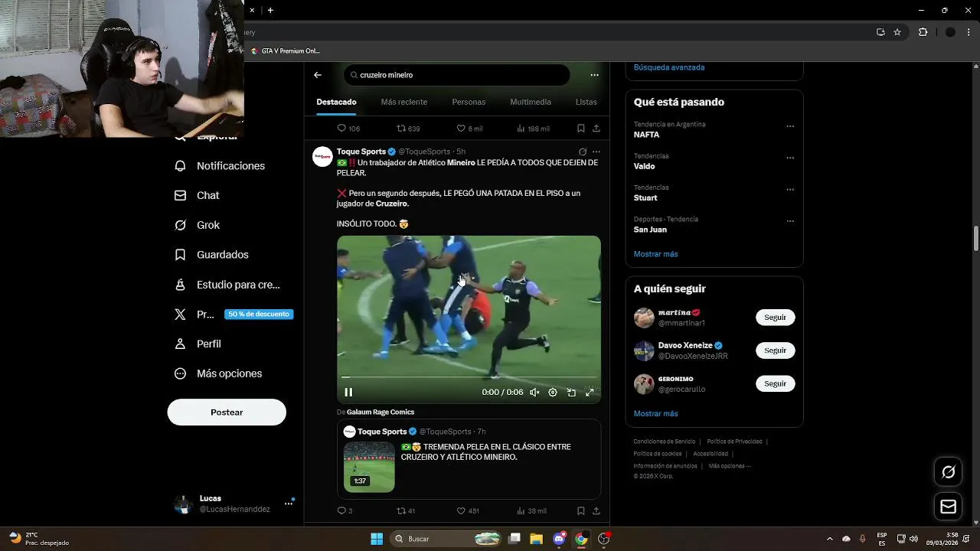Screen dimensions: 980x551
Task: Open NAFTA trend options menu
Action: 790,126
